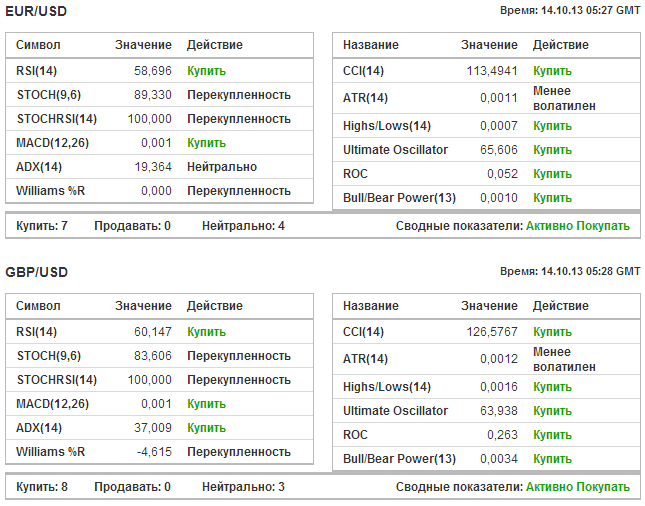Image resolution: width=645 pixels, height=506 pixels.
Task: Click the 'Купить: 8' count under GBP/USD
Action: click(x=42, y=487)
